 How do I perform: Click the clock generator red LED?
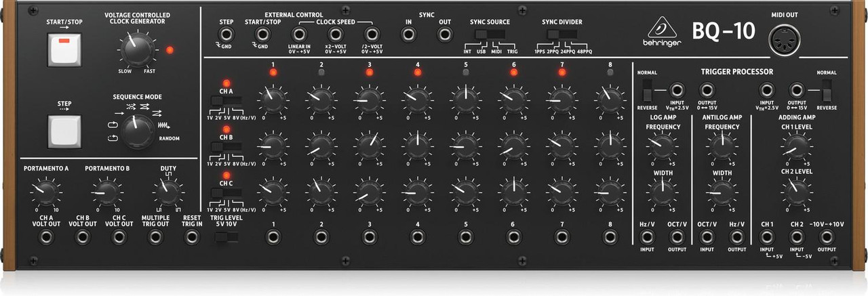coord(170,50)
